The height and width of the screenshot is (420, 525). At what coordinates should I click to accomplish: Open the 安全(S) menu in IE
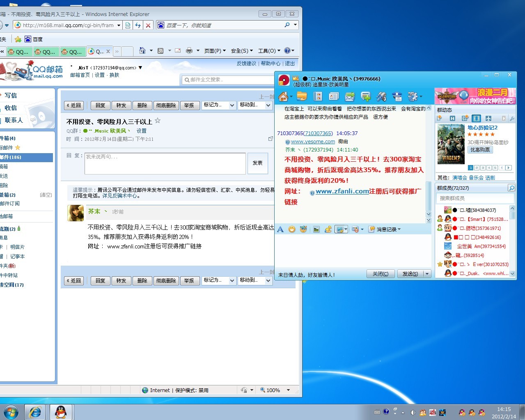click(242, 51)
